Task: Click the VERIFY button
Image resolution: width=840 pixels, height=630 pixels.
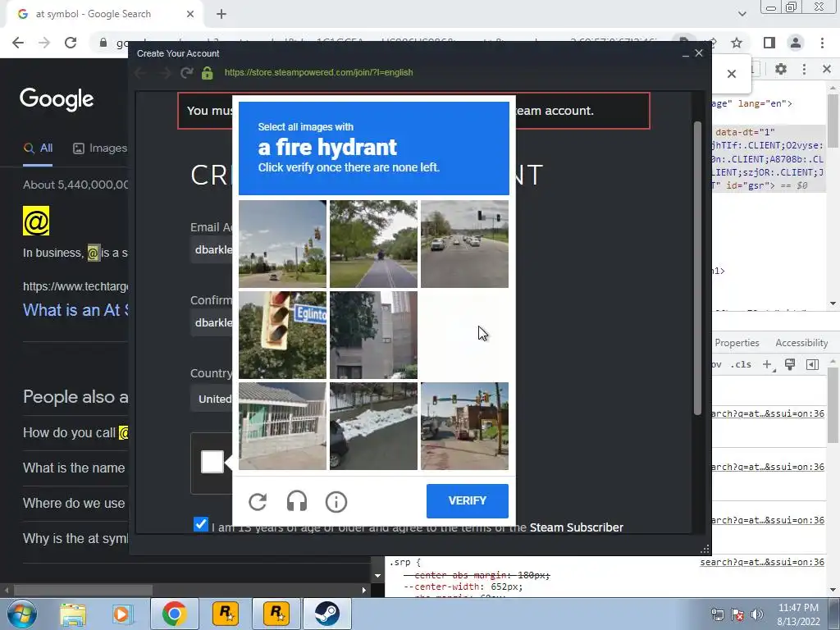Action: tap(467, 501)
